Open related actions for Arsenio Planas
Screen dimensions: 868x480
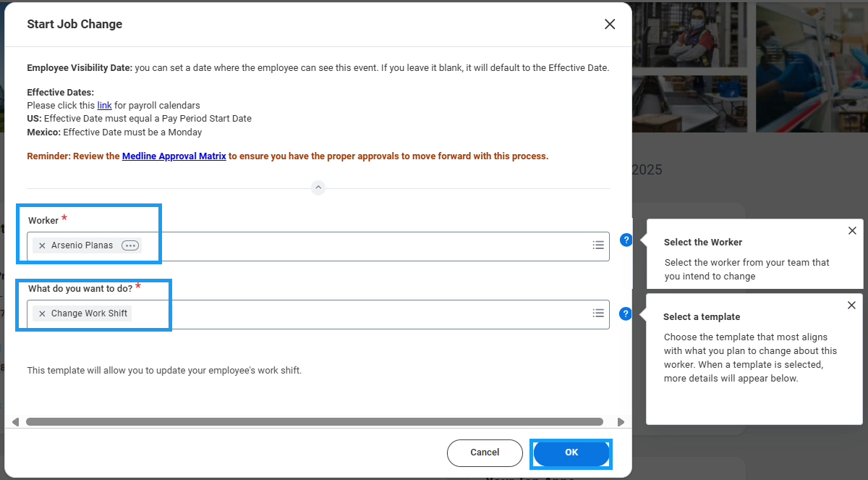[x=129, y=245]
